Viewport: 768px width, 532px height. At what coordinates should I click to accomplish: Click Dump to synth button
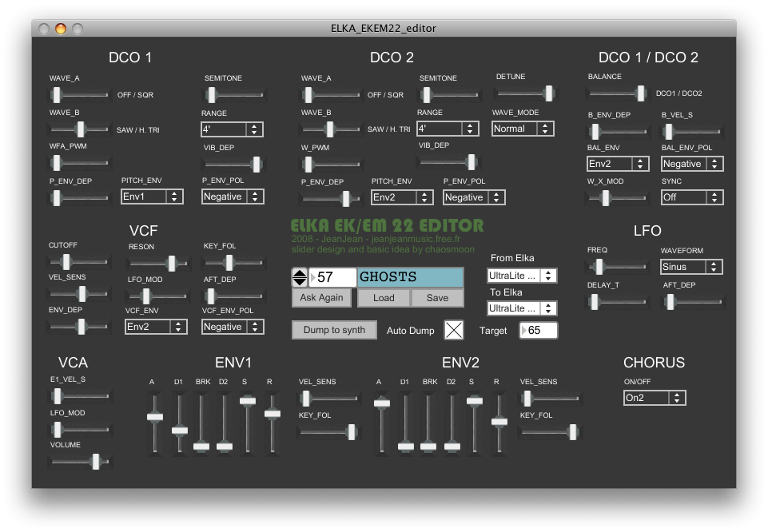tap(334, 330)
